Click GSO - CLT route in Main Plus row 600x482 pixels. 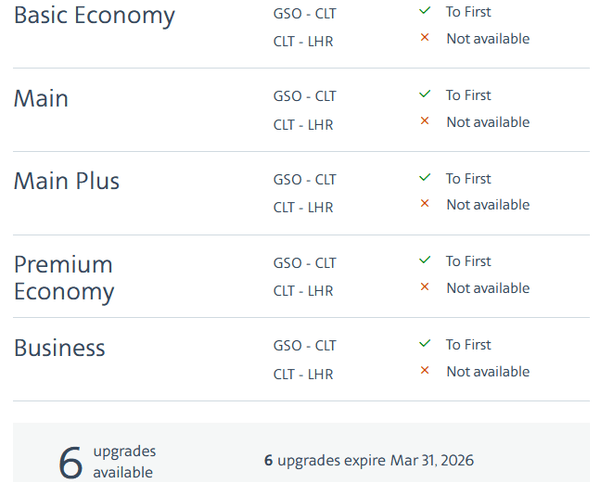tap(304, 180)
